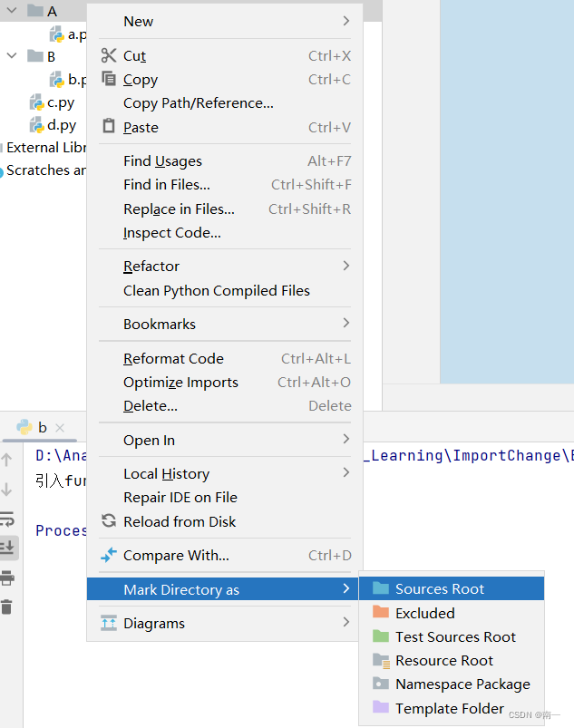Click the Reload from Disk refresh icon
The image size is (574, 728).
109,520
